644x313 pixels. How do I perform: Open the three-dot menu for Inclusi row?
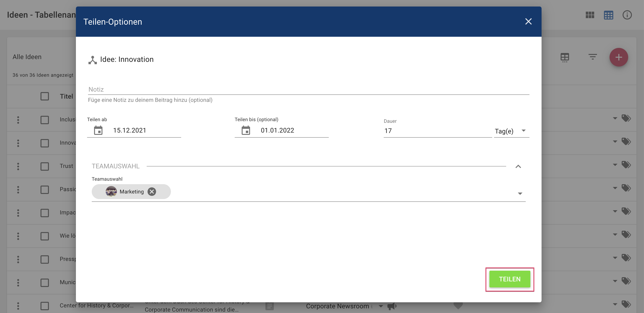[18, 120]
